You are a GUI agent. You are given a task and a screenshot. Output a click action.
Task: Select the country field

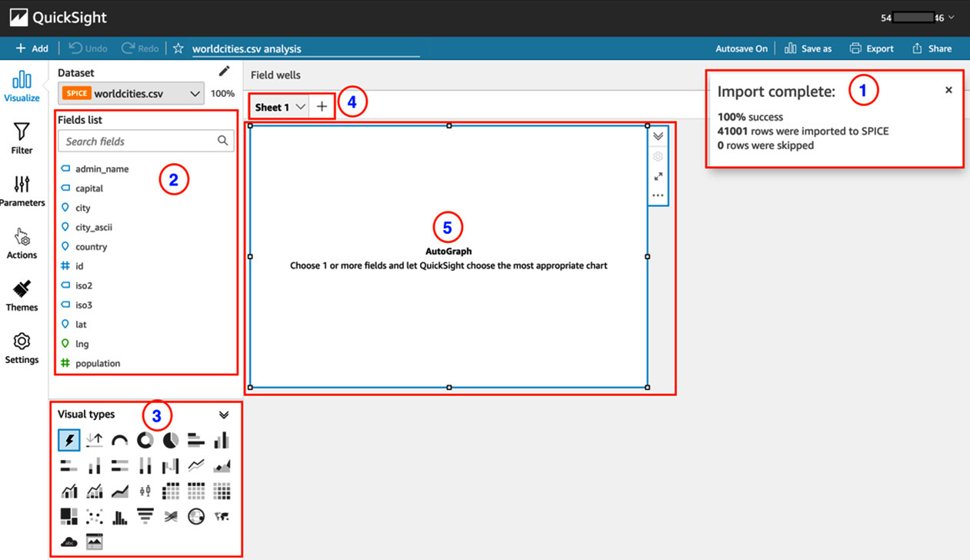click(92, 246)
